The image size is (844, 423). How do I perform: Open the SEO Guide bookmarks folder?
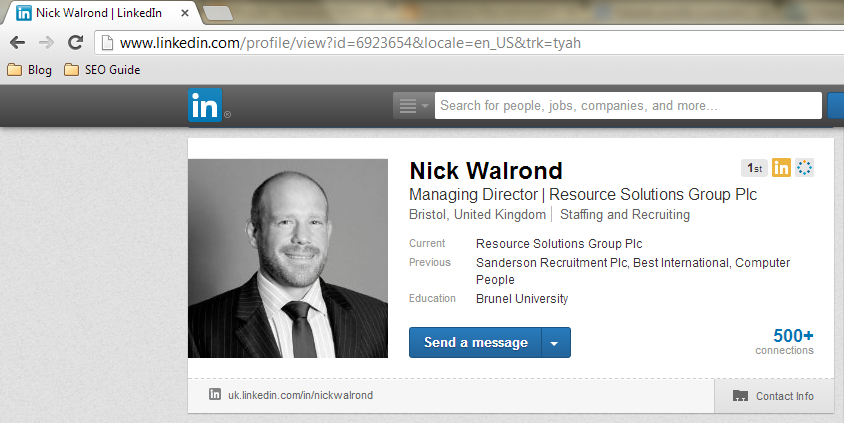[102, 70]
